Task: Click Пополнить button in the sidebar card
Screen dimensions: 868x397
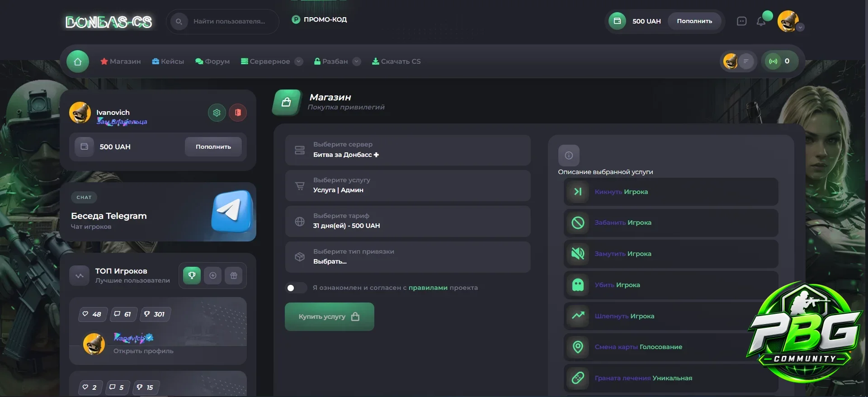Action: pos(213,147)
